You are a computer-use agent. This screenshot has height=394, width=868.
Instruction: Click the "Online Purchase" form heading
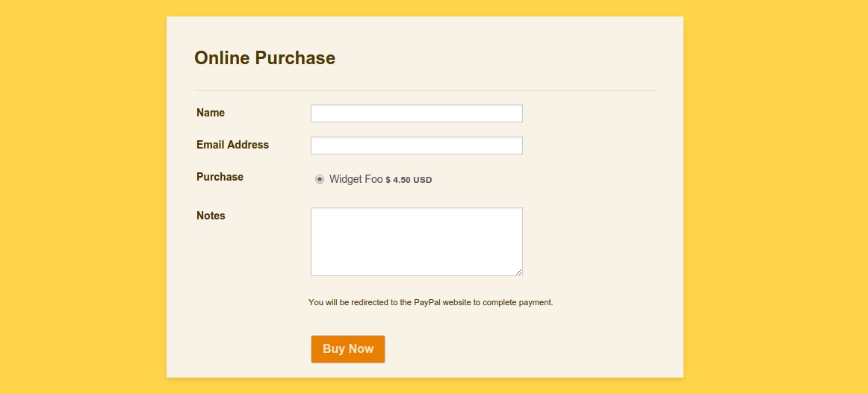coord(264,58)
